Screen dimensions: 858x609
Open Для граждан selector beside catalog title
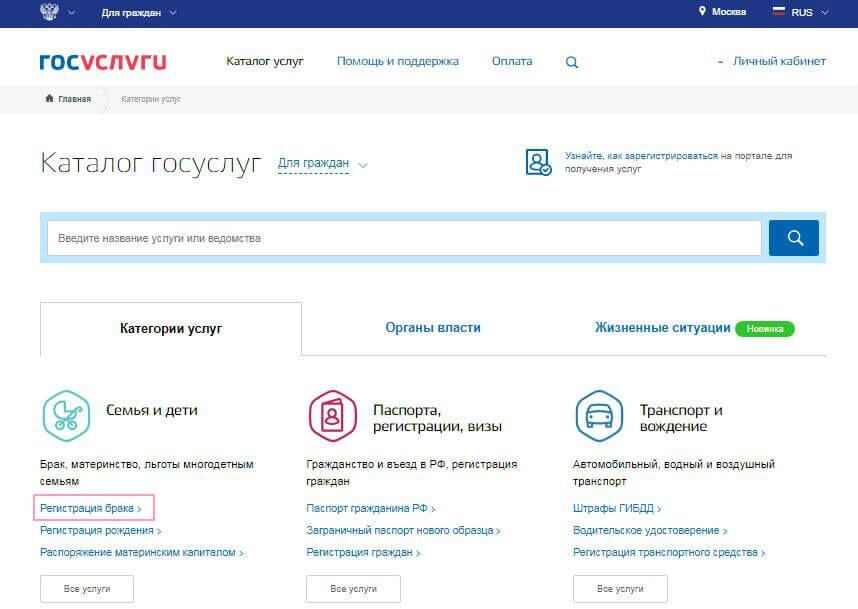[x=322, y=164]
